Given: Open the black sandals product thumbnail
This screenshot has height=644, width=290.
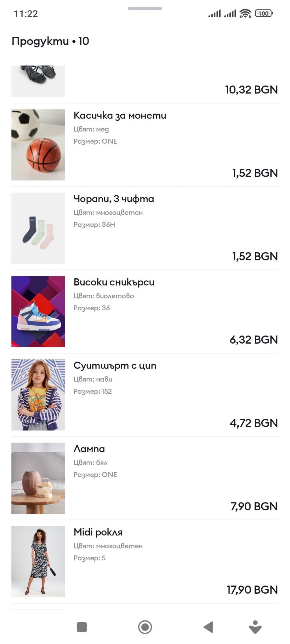Looking at the screenshot, I should click(x=38, y=81).
